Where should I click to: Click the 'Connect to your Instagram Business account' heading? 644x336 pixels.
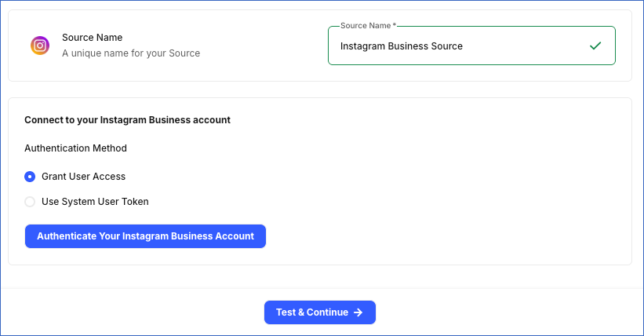(x=127, y=119)
